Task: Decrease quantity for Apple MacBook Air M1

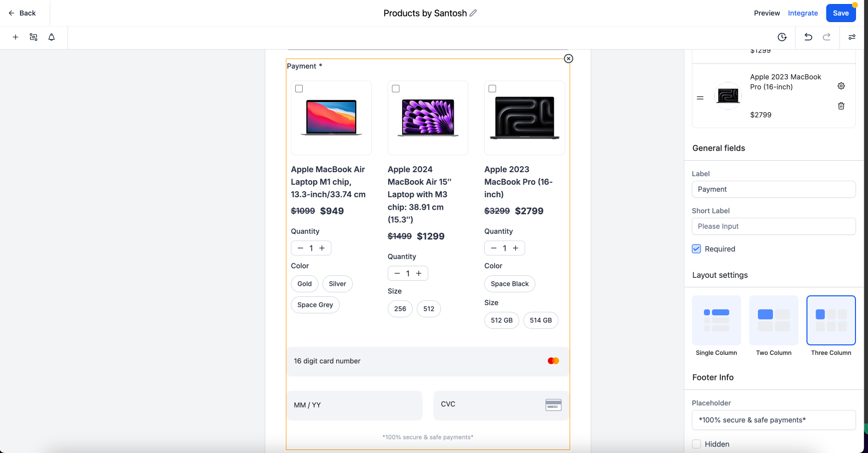Action: [x=300, y=248]
